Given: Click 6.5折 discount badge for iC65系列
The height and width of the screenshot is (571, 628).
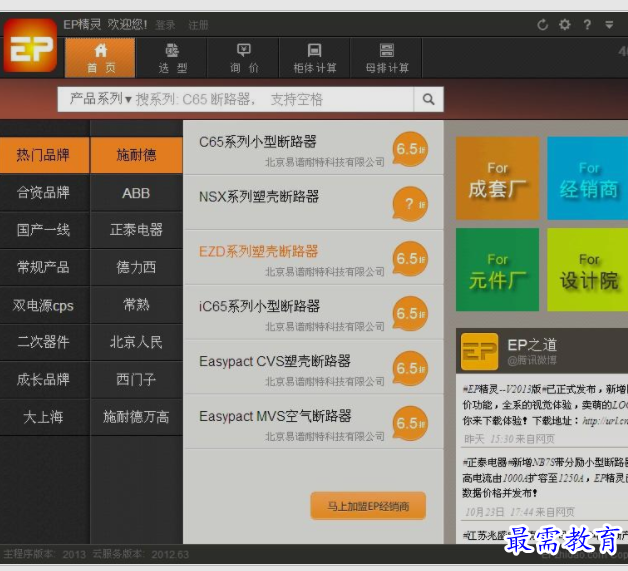Looking at the screenshot, I should coord(410,314).
